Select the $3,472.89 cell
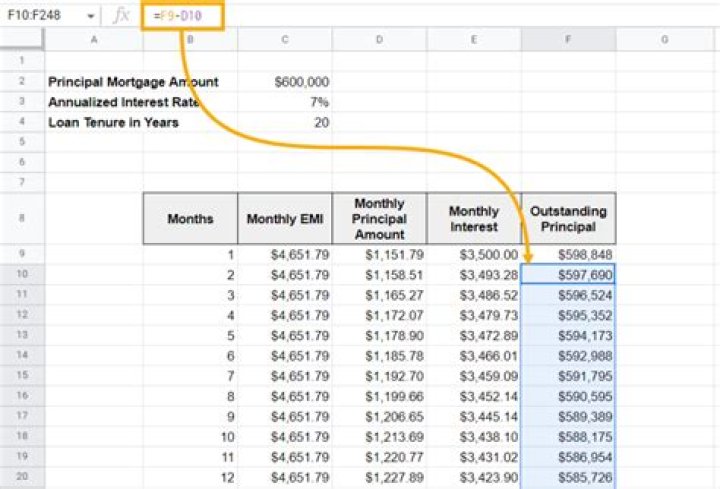This screenshot has width=720, height=489. [x=474, y=335]
